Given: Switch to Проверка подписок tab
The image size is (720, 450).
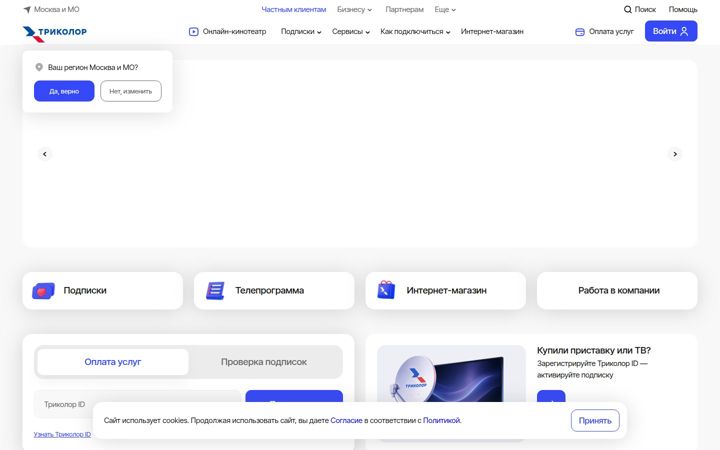Looking at the screenshot, I should 264,362.
